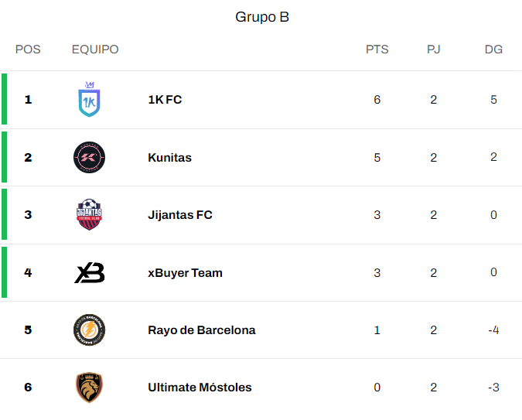Open the Kunitas team name
This screenshot has height=420, width=522.
[170, 158]
